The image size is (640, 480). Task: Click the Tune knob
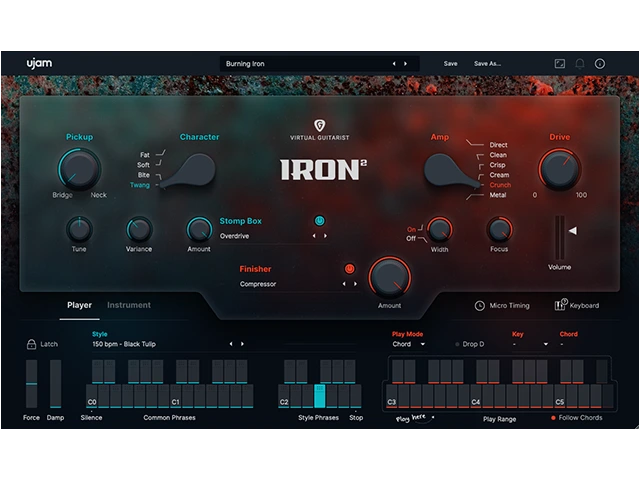pyautogui.click(x=79, y=230)
